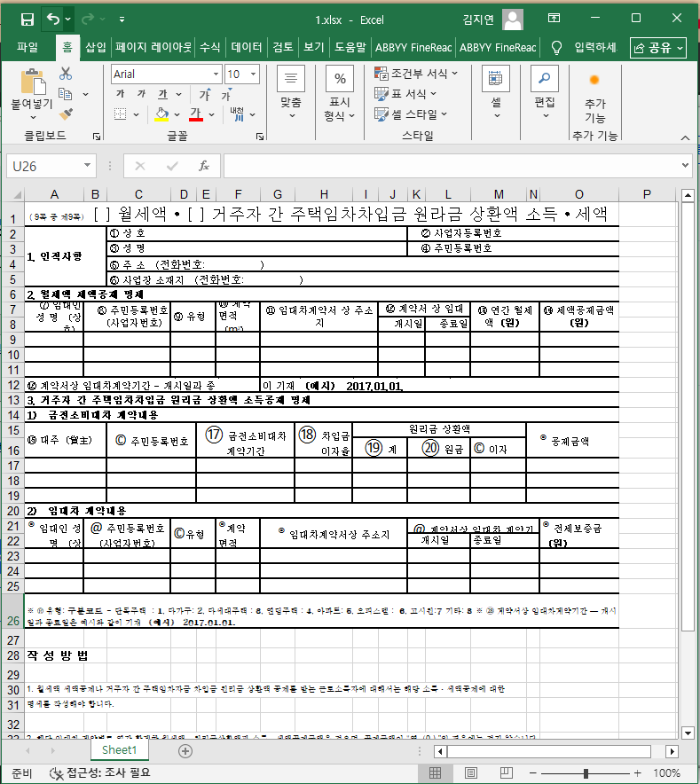Click the Name Box showing U26
Screen dimensions: 700x784
coord(51,166)
